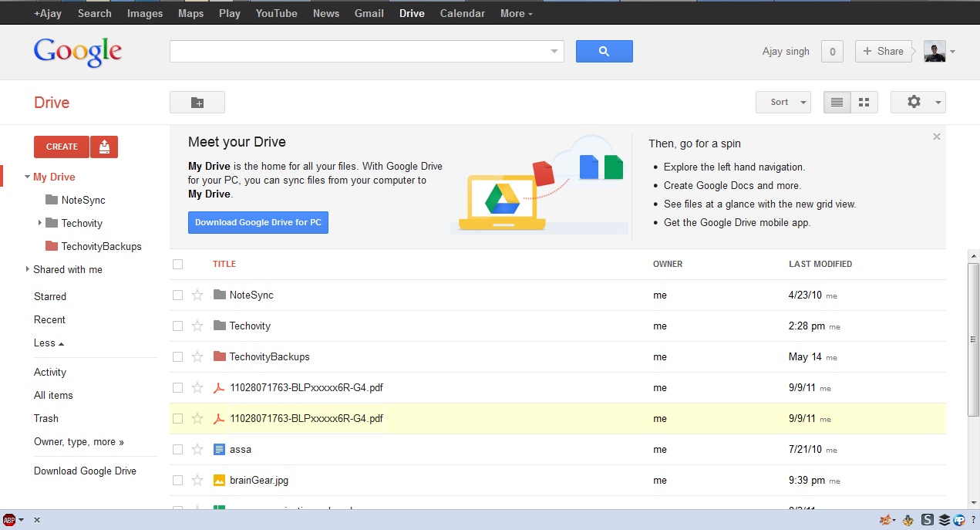Click the new folder icon button
This screenshot has width=980, height=530.
(197, 102)
